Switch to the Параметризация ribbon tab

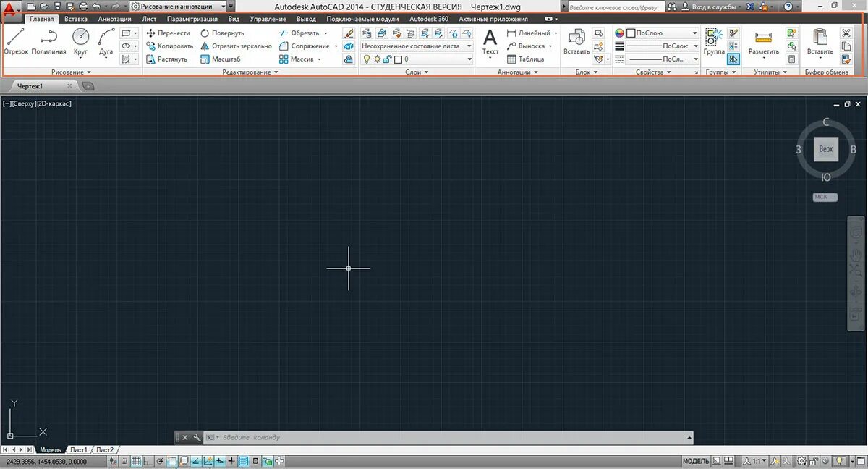tap(192, 19)
